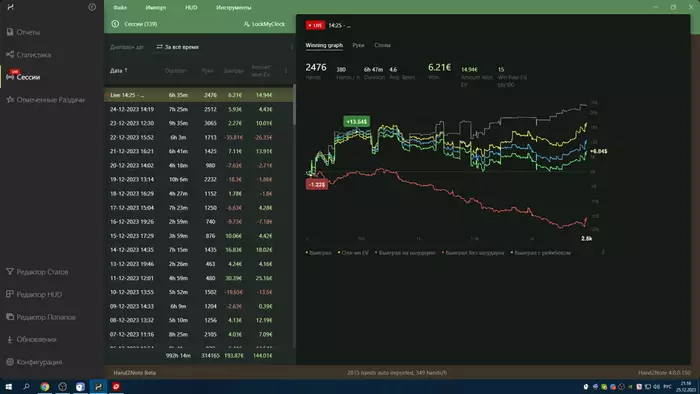Select session 22-12-2023 15:52

199,137
